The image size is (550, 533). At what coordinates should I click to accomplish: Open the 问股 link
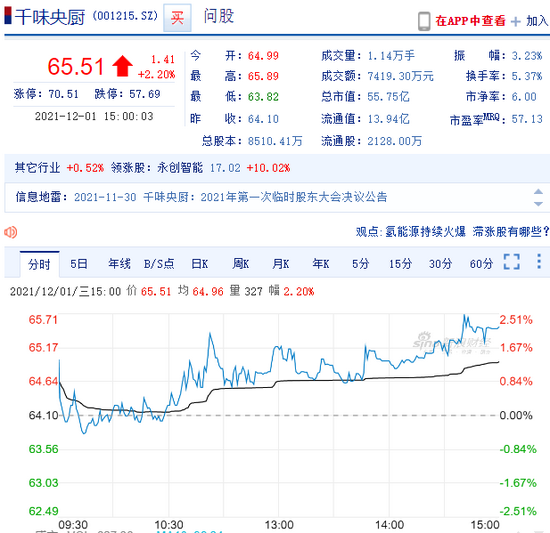click(219, 16)
